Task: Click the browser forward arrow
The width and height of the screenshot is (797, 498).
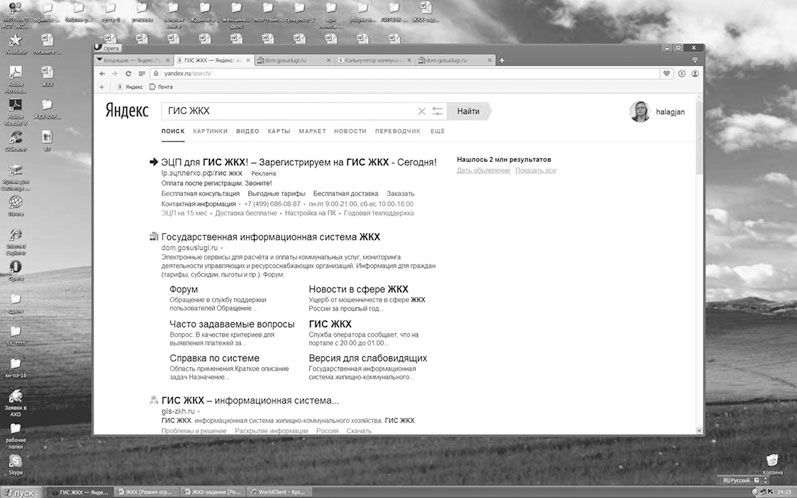Action: (x=115, y=74)
